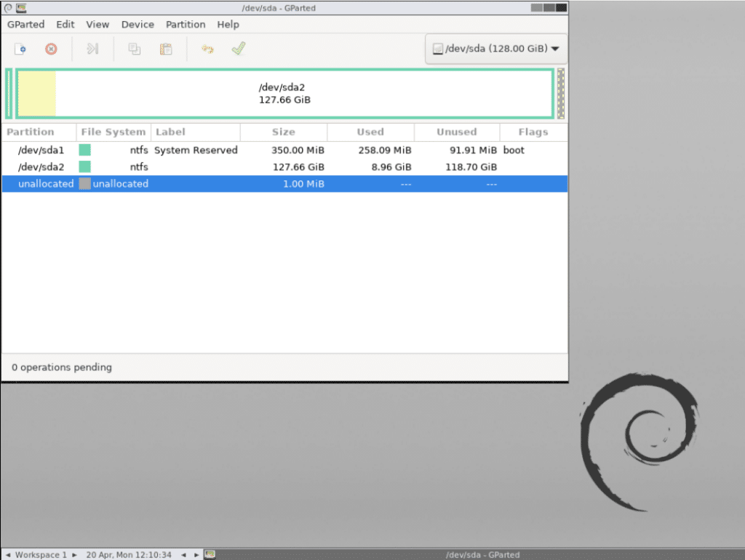Open the /dev/sda device selector dropdown

click(495, 49)
